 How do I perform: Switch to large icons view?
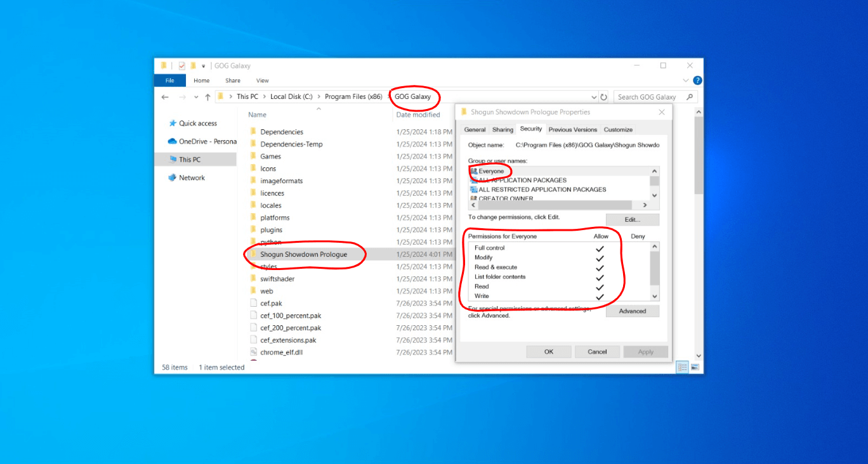[695, 368]
